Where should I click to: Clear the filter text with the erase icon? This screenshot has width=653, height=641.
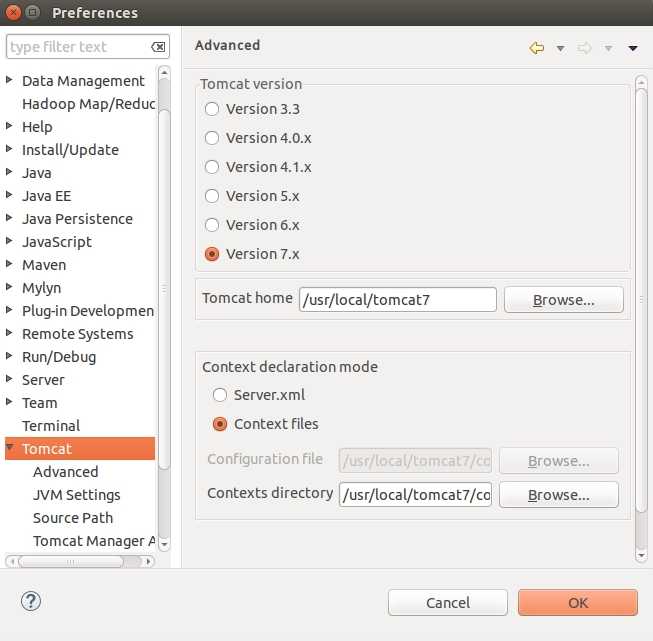click(x=158, y=47)
